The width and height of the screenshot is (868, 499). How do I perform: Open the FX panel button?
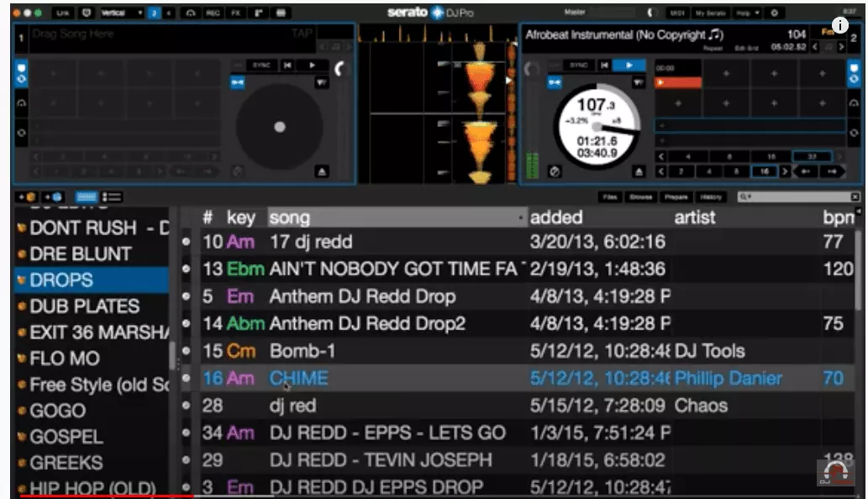pos(236,13)
